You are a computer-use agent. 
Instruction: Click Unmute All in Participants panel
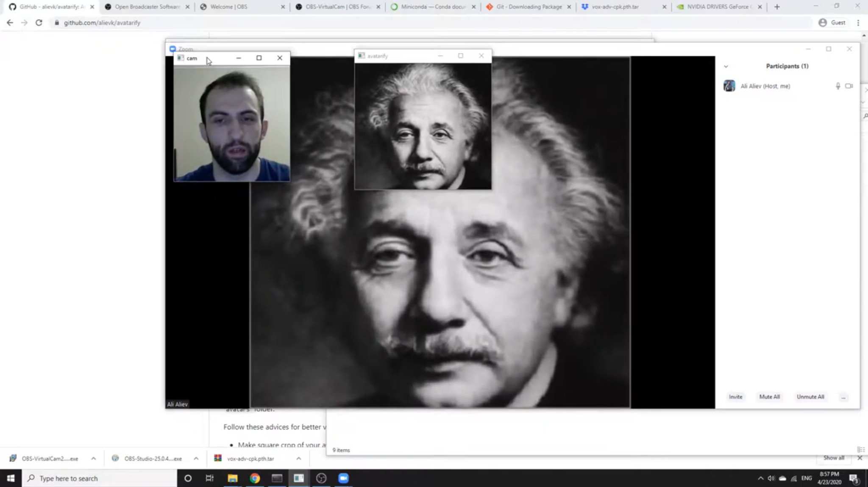click(810, 397)
